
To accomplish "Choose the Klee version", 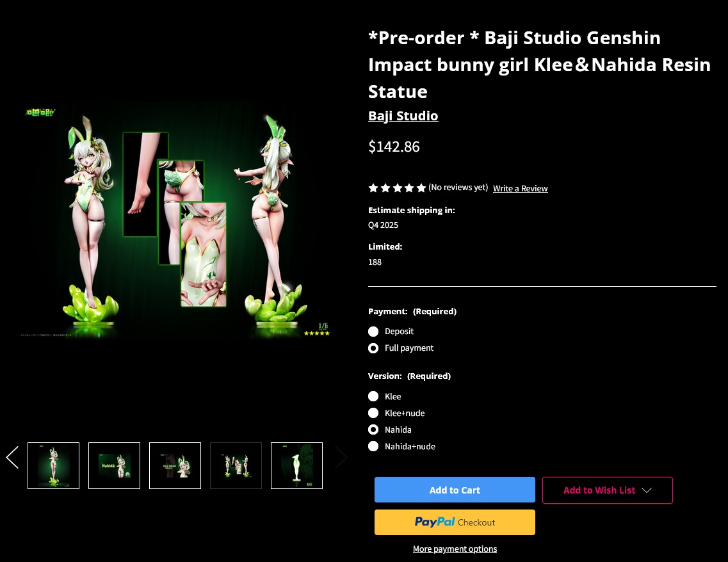I will pyautogui.click(x=373, y=396).
